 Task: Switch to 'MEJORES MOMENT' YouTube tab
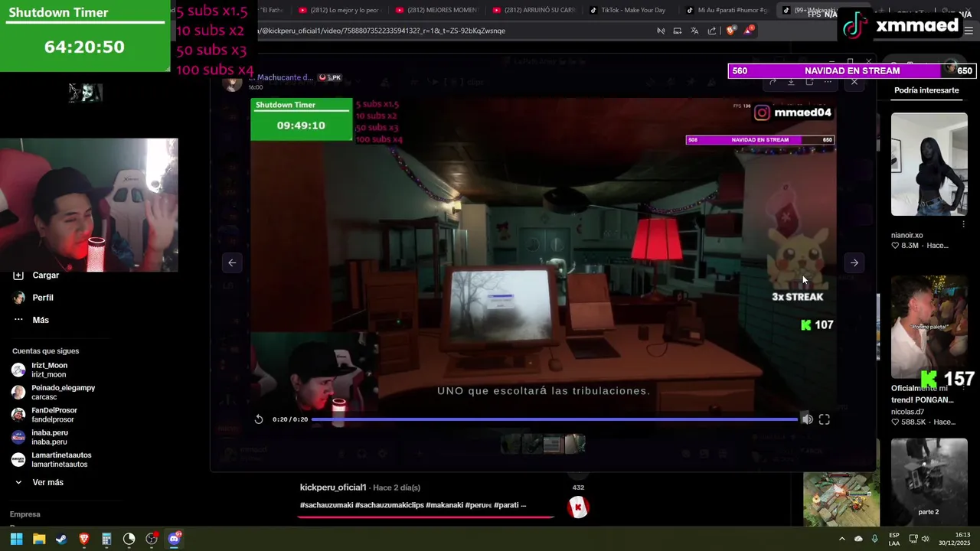[436, 10]
